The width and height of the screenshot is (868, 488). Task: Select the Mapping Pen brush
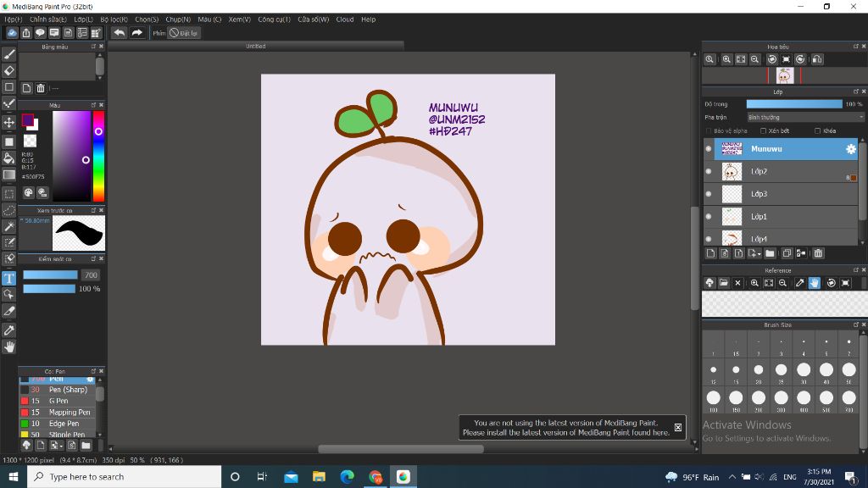coord(58,413)
